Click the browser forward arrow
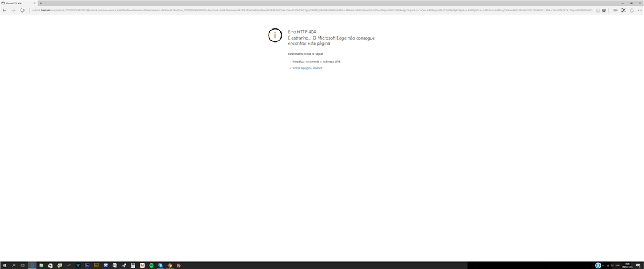Screen dimensions: 644x269 click(13, 10)
